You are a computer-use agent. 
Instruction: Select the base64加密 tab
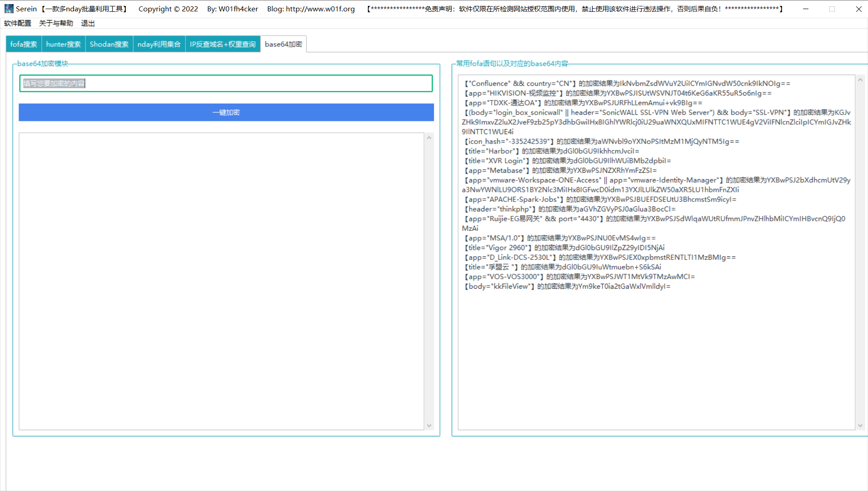pos(284,44)
